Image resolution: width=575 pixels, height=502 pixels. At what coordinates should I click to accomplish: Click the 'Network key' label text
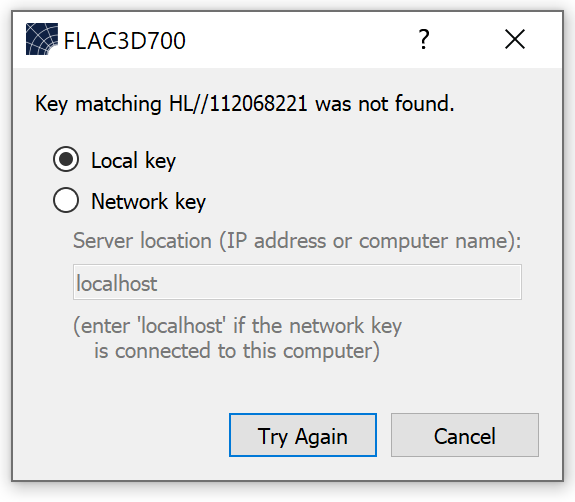point(149,202)
